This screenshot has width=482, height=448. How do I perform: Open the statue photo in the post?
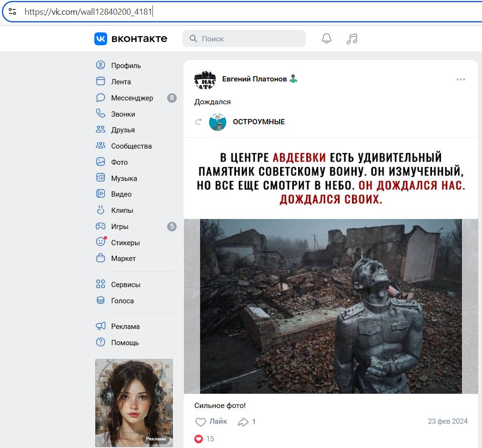pos(331,306)
